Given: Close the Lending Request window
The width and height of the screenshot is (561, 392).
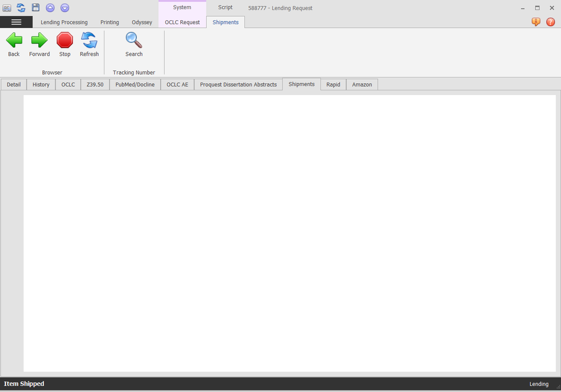Looking at the screenshot, I should tap(552, 8).
